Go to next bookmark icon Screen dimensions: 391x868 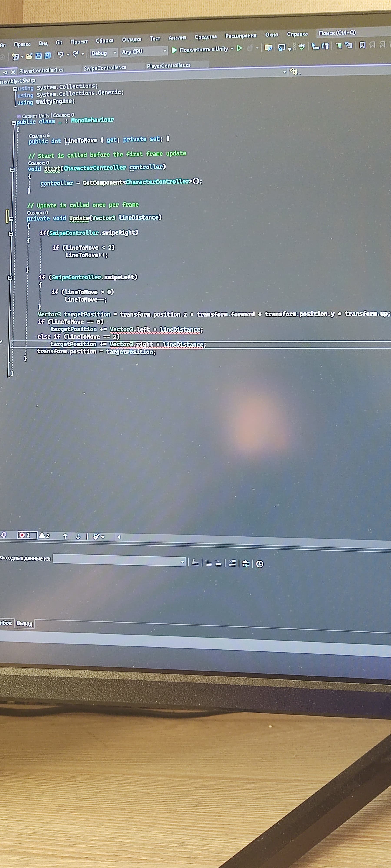click(382, 44)
